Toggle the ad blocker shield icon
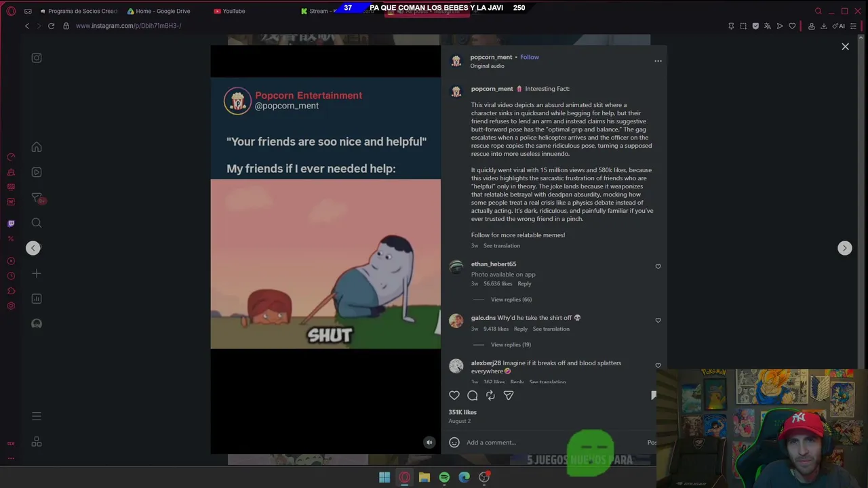The image size is (868, 488). (755, 26)
